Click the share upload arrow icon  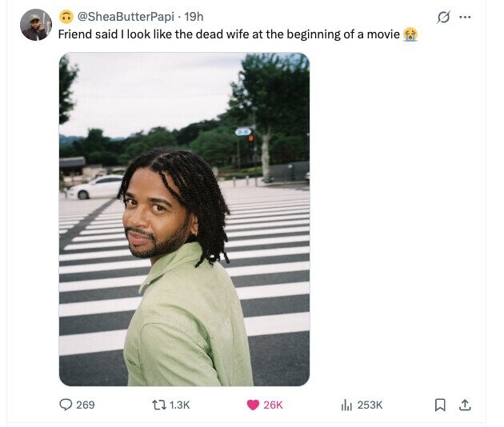pyautogui.click(x=464, y=405)
